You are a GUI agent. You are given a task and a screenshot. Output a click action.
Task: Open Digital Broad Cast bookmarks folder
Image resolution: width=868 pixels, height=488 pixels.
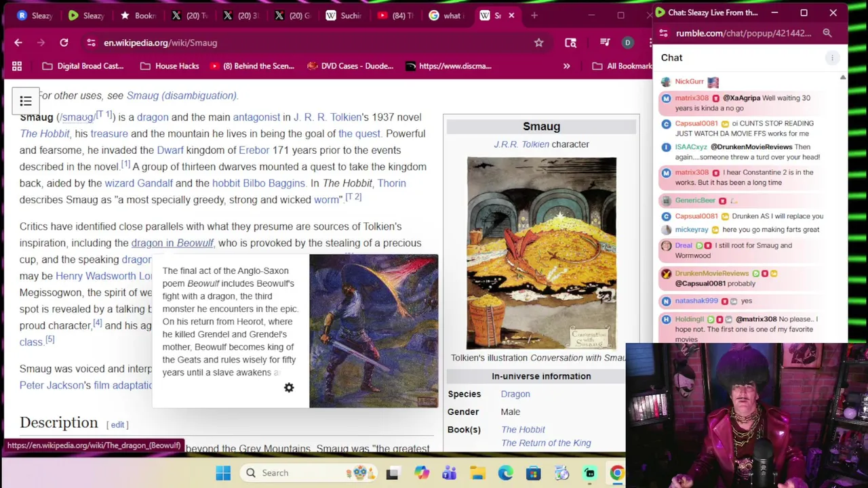pyautogui.click(x=83, y=66)
